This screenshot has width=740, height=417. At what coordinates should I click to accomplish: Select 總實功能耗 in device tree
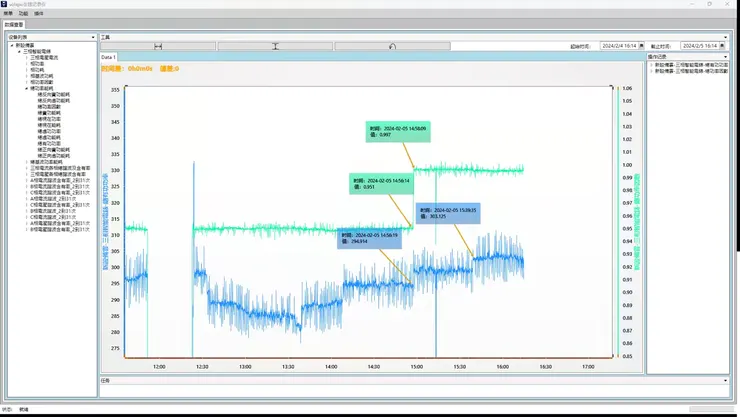pos(49,113)
